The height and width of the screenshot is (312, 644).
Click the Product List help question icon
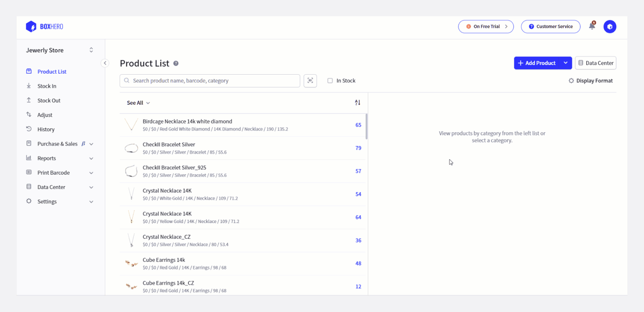pyautogui.click(x=176, y=64)
